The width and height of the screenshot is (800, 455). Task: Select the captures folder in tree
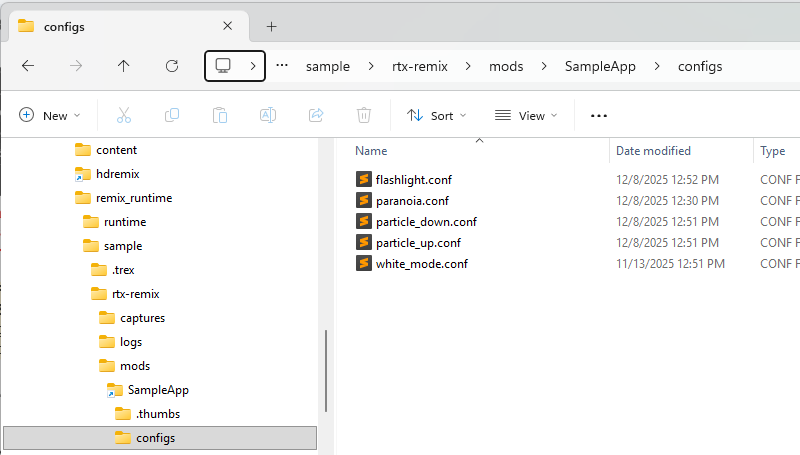point(142,318)
